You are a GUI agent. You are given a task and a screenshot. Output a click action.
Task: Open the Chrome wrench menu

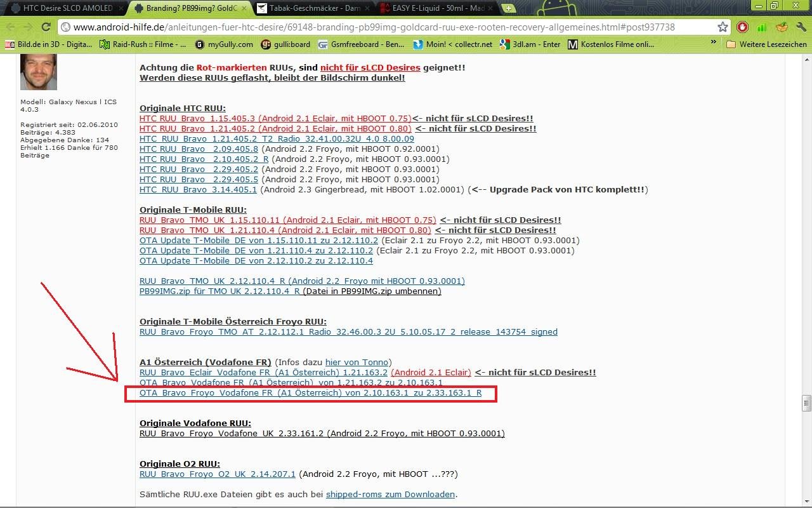(x=801, y=27)
